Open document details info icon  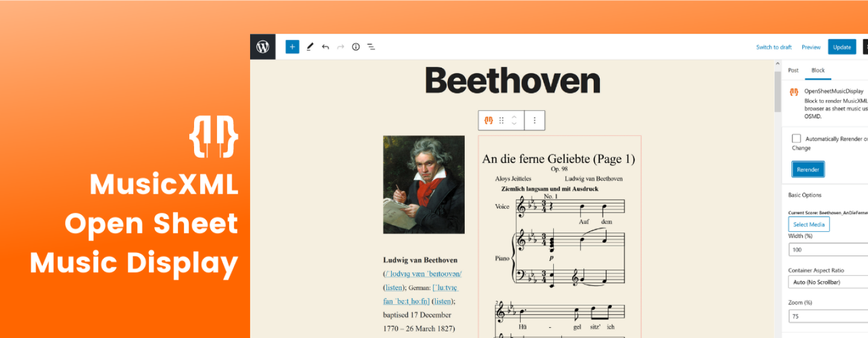(356, 46)
